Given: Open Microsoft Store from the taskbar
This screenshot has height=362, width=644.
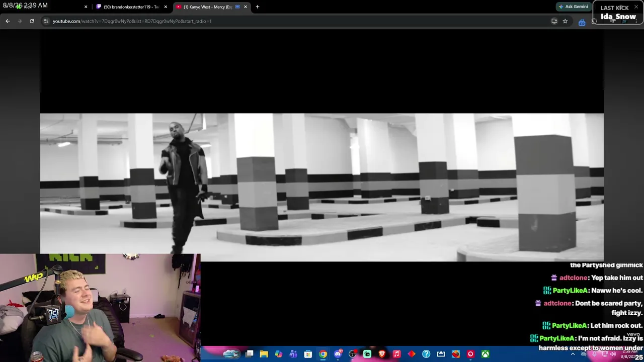Looking at the screenshot, I should pyautogui.click(x=308, y=354).
